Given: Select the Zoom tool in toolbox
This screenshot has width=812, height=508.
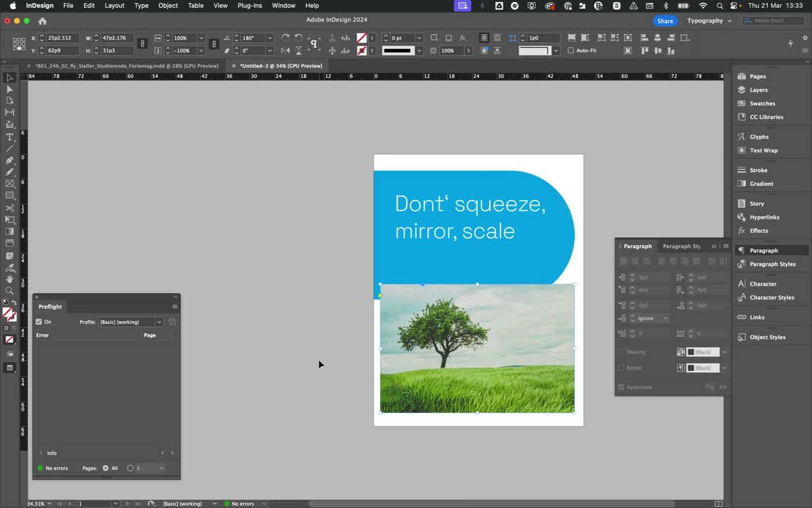Looking at the screenshot, I should (x=10, y=291).
